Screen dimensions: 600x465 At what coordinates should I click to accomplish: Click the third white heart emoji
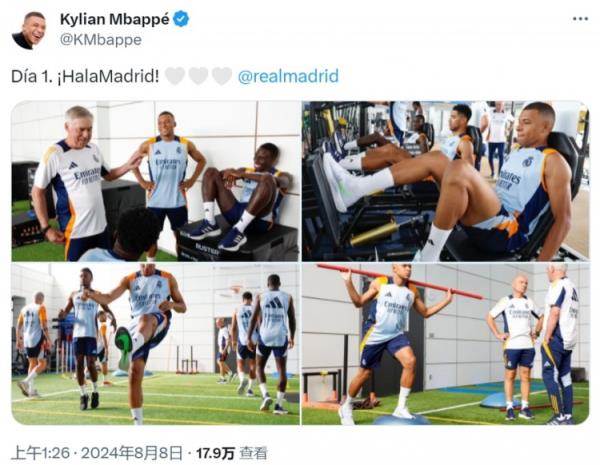pyautogui.click(x=222, y=76)
